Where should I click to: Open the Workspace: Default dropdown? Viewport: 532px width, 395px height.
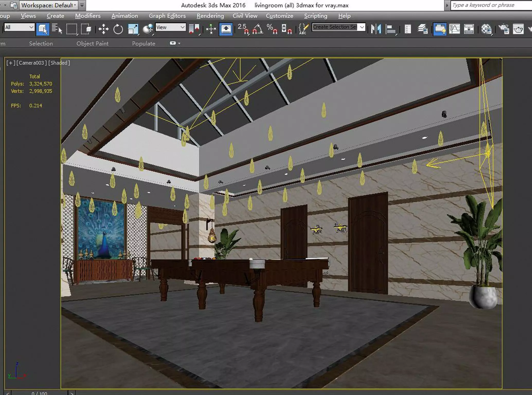click(x=49, y=5)
